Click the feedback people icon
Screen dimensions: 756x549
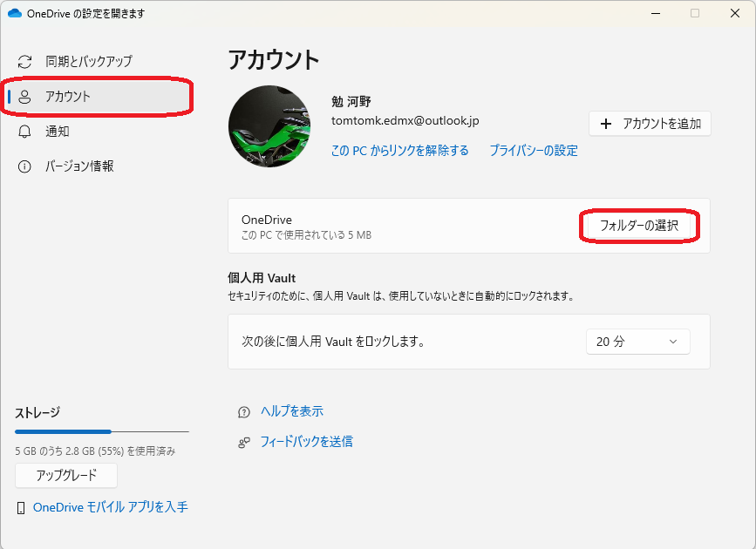click(244, 443)
